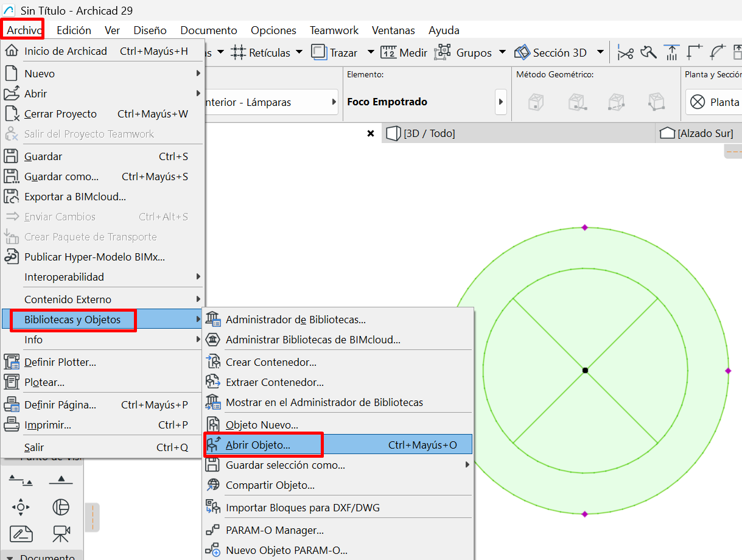Click the black center point of circle
The height and width of the screenshot is (560, 742).
point(585,370)
